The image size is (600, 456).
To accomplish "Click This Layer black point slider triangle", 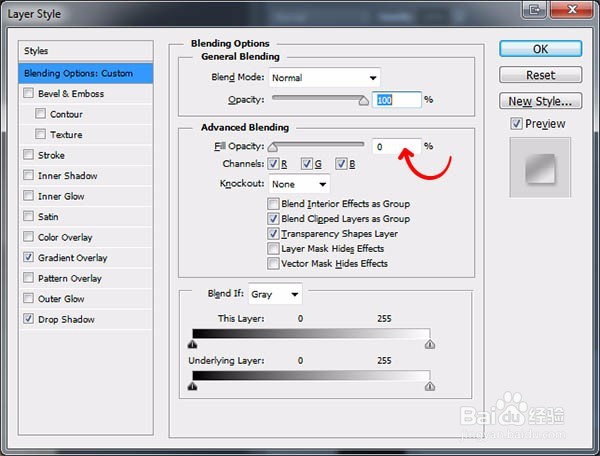I will 192,345.
